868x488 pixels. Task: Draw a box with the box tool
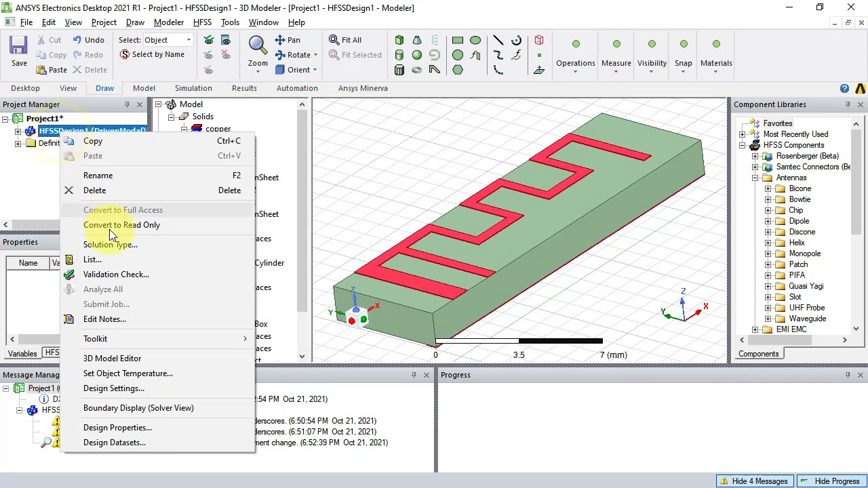tap(399, 40)
